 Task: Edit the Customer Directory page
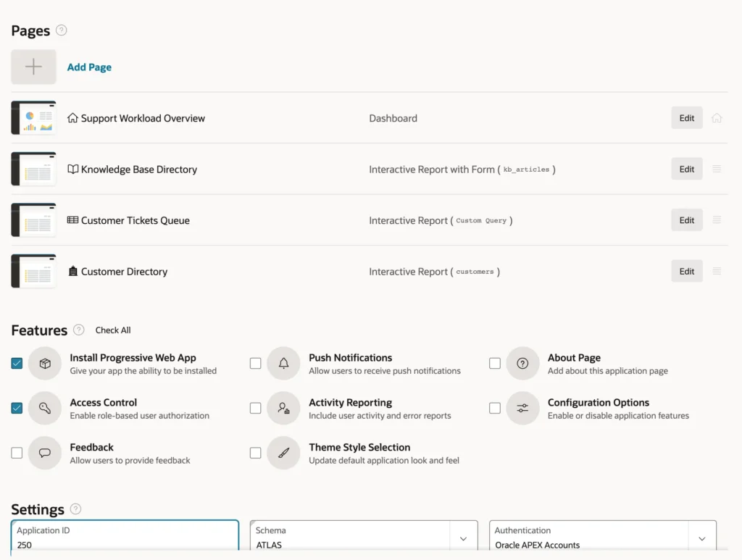tap(687, 271)
